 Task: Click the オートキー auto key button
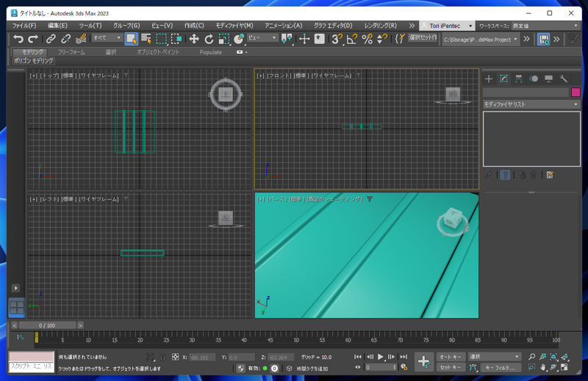pos(451,357)
